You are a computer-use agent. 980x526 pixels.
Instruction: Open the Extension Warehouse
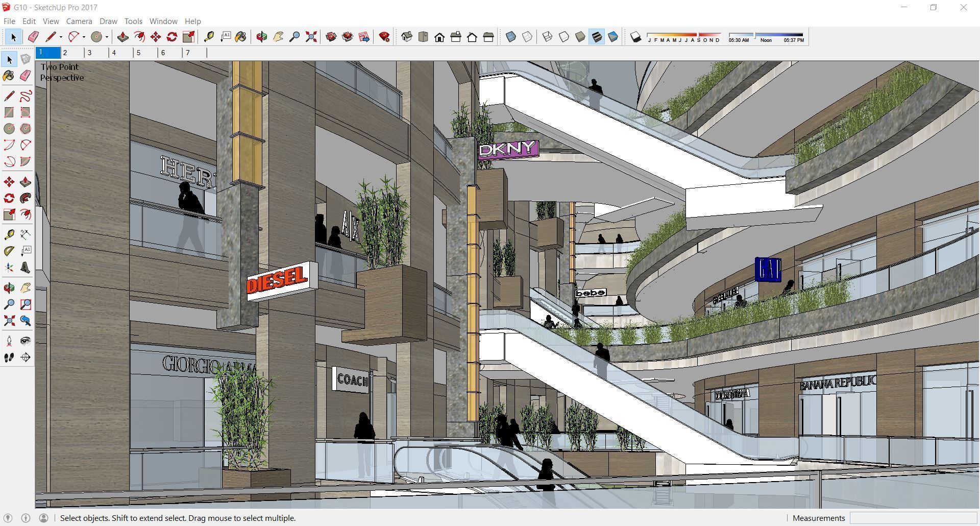pos(348,37)
